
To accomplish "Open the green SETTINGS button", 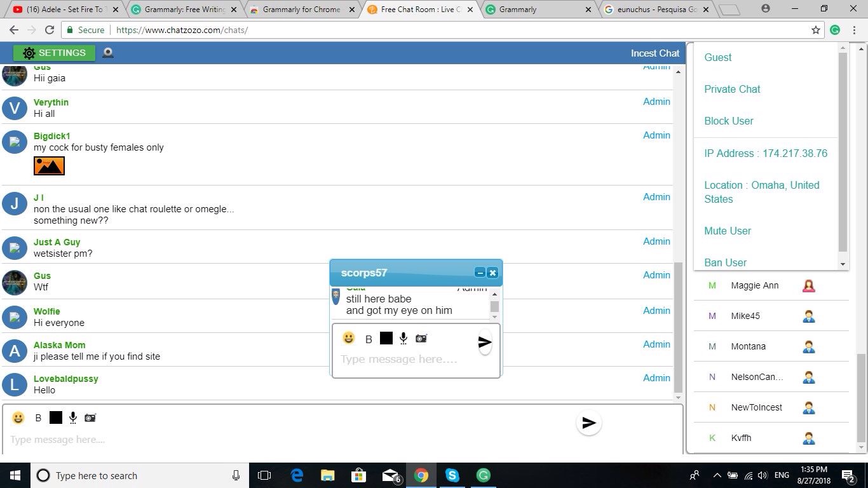I will [x=54, y=53].
